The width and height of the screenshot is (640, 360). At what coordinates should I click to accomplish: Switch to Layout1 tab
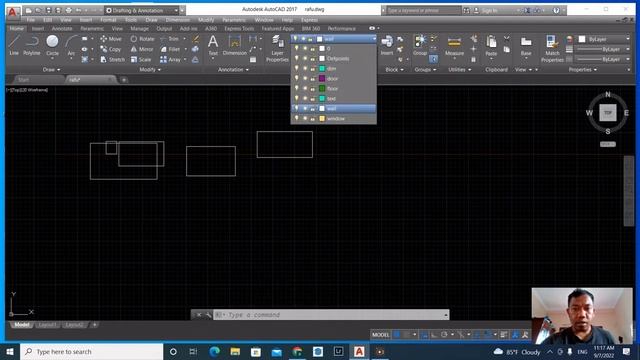click(47, 325)
